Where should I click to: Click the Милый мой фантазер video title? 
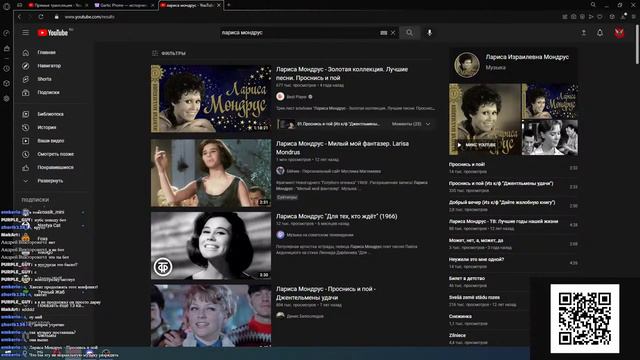342,148
